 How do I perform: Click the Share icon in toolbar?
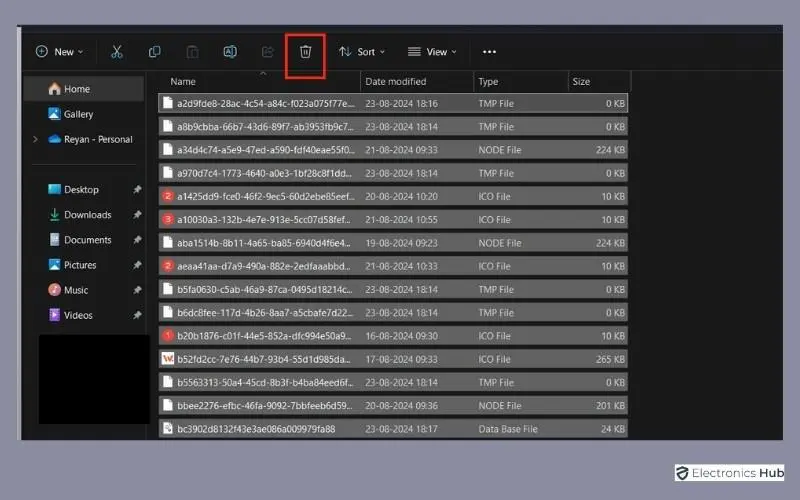click(x=267, y=52)
